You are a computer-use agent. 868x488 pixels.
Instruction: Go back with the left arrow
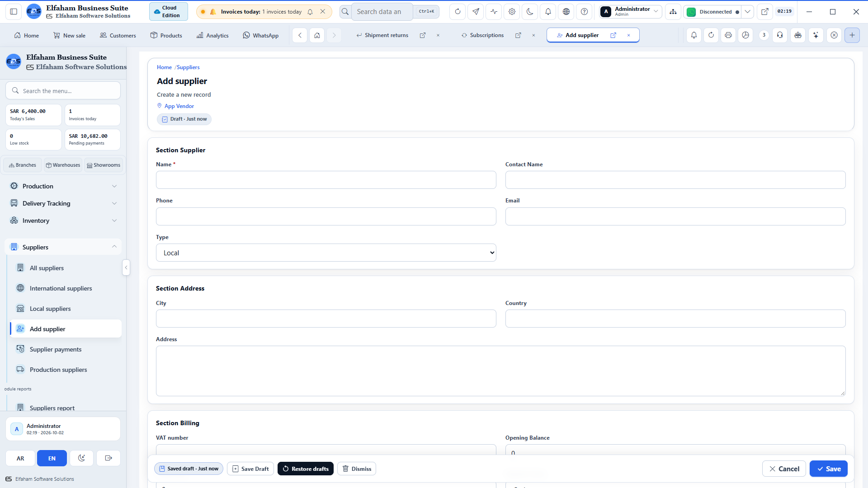[x=300, y=35]
